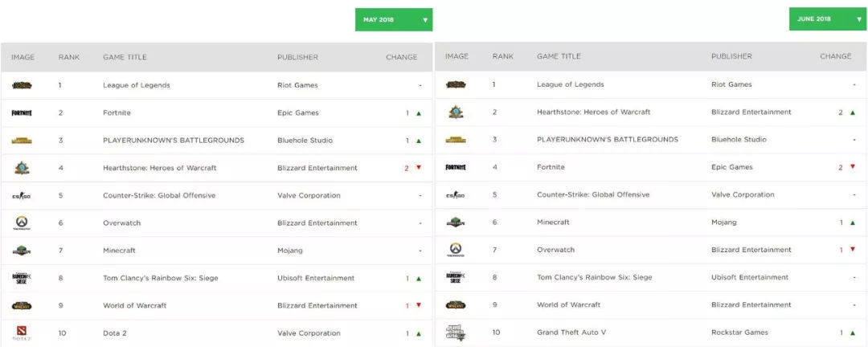Click Tom Clancy's Rainbow Six: Siege in May table
The height and width of the screenshot is (347, 868).
[161, 278]
